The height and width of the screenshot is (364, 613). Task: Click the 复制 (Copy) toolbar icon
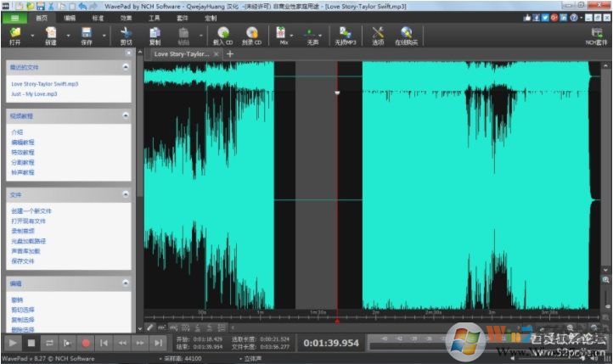coord(155,33)
